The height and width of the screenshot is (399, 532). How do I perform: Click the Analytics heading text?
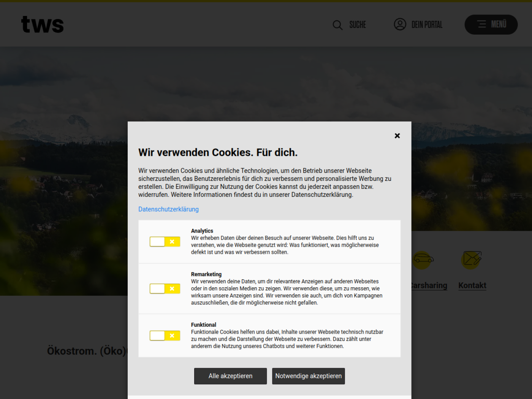[x=202, y=231]
